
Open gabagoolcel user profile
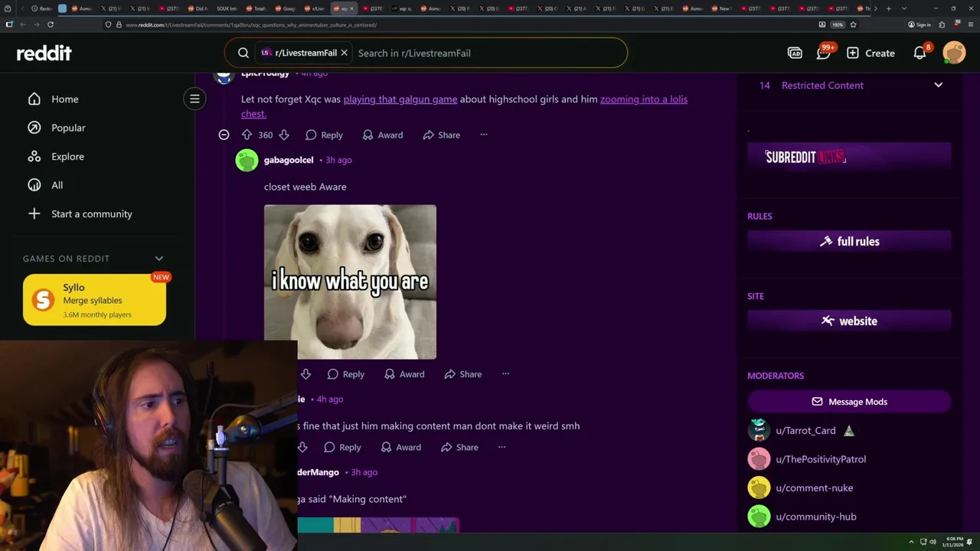click(x=289, y=160)
